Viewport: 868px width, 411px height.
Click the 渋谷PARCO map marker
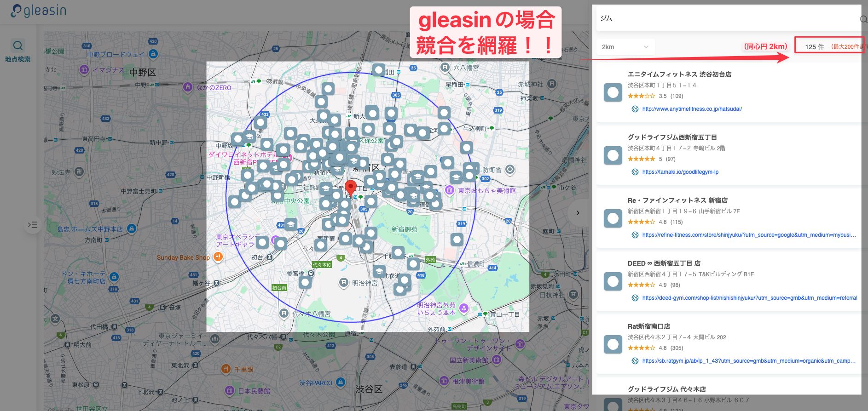341,382
